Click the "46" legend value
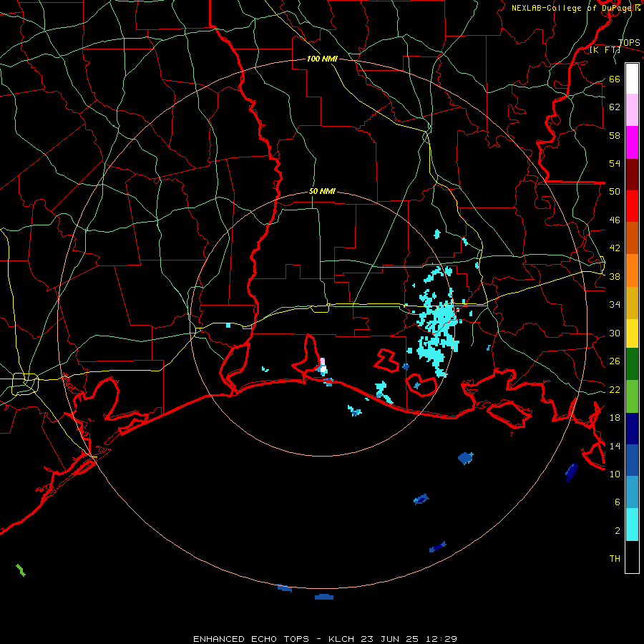The height and width of the screenshot is (644, 644). [x=615, y=220]
